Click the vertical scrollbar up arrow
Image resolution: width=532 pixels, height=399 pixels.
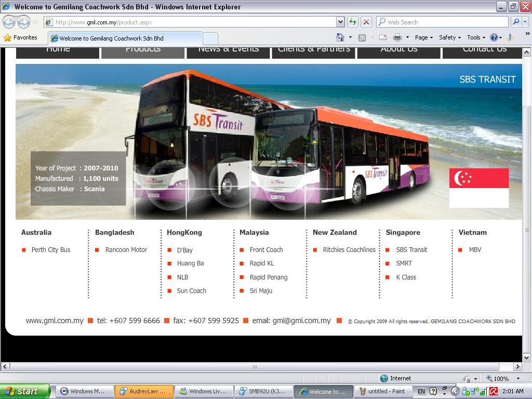point(527,52)
